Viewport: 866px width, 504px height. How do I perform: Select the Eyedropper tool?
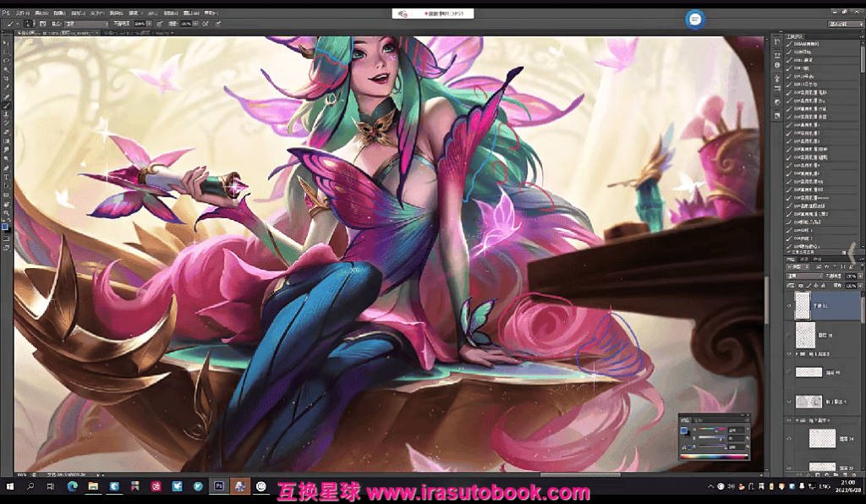point(6,87)
